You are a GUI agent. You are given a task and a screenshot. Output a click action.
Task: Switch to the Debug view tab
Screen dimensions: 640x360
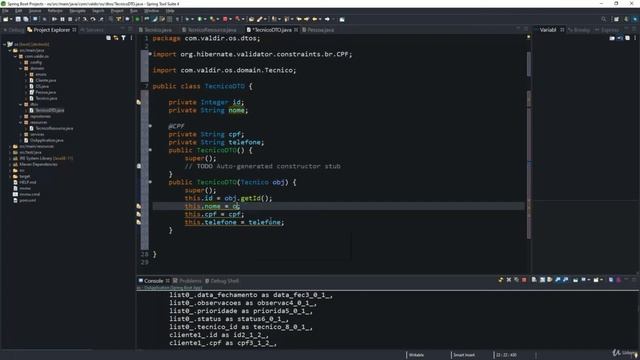(x=13, y=30)
